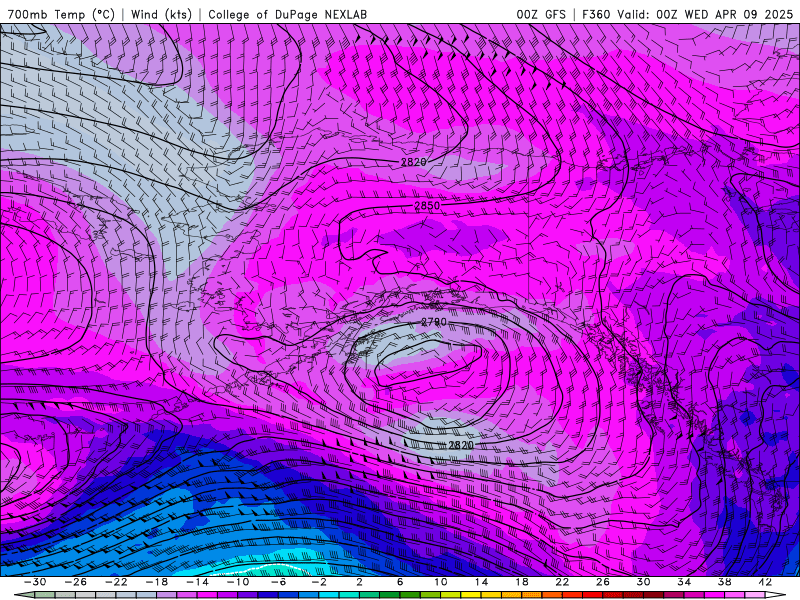Click the '2790' contour label
This screenshot has height=600, width=800.
434,322
